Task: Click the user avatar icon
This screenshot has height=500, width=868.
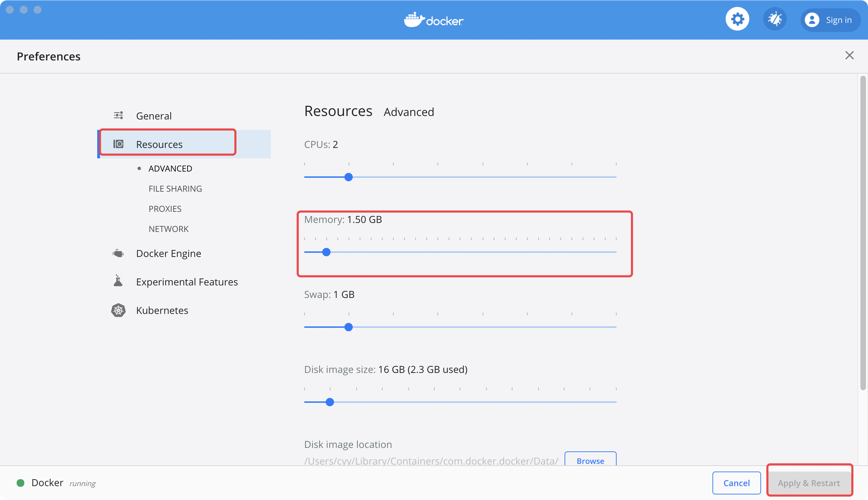Action: click(812, 20)
